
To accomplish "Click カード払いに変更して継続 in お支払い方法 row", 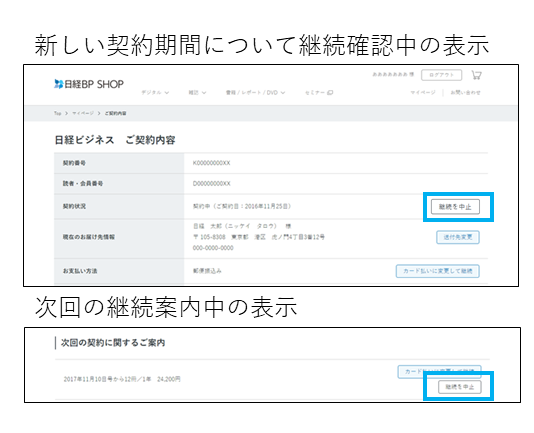I will point(438,271).
